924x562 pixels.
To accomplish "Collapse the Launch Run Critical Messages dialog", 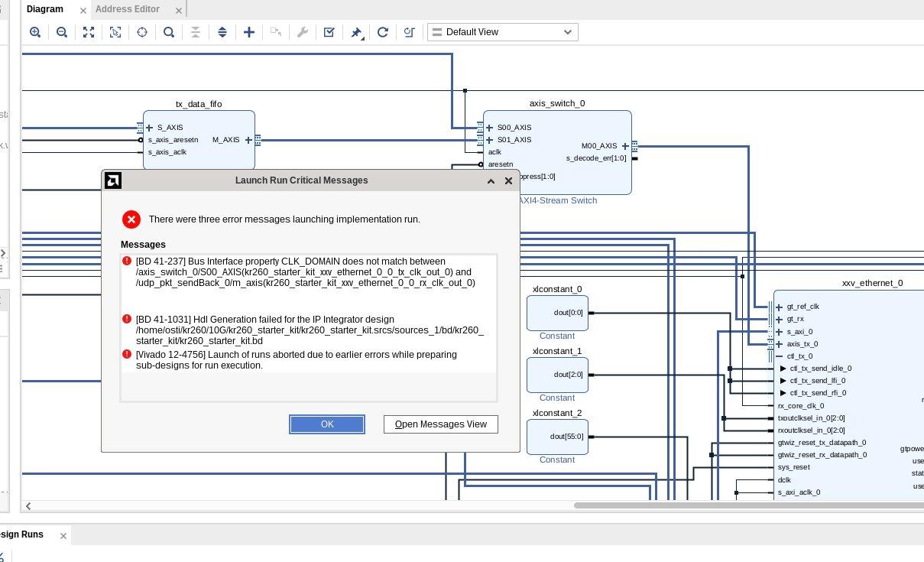I will point(491,181).
